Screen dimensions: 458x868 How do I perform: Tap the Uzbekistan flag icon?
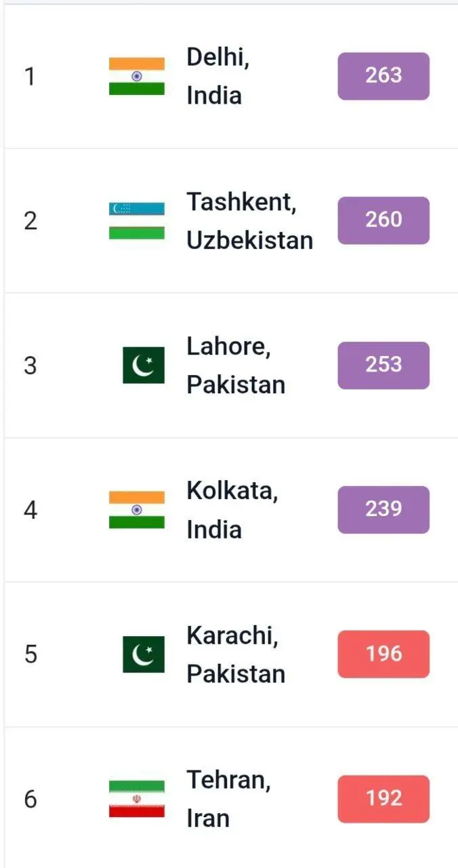[136, 220]
